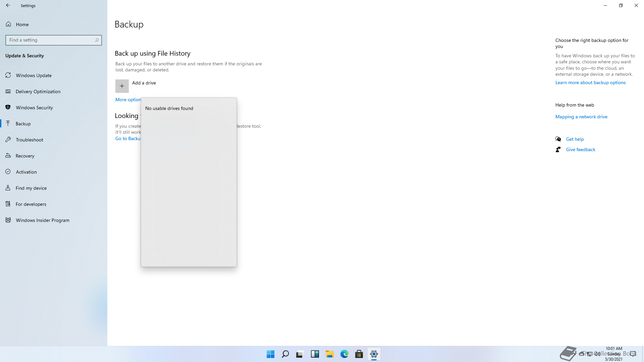Open Home in the sidebar
644x362 pixels.
pyautogui.click(x=54, y=24)
